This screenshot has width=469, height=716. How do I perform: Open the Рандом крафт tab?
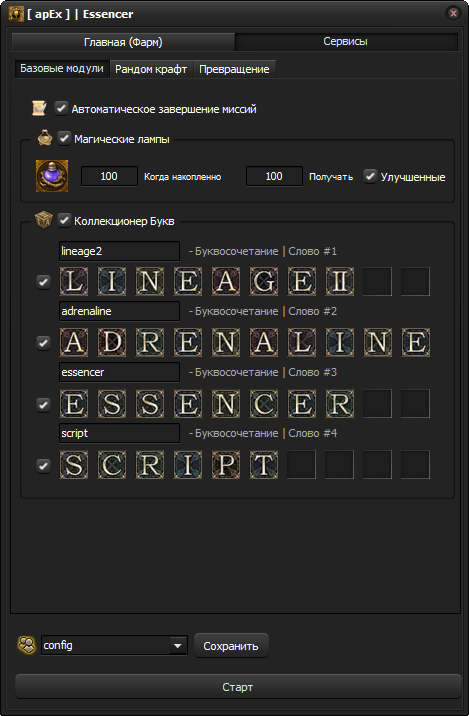tap(151, 69)
